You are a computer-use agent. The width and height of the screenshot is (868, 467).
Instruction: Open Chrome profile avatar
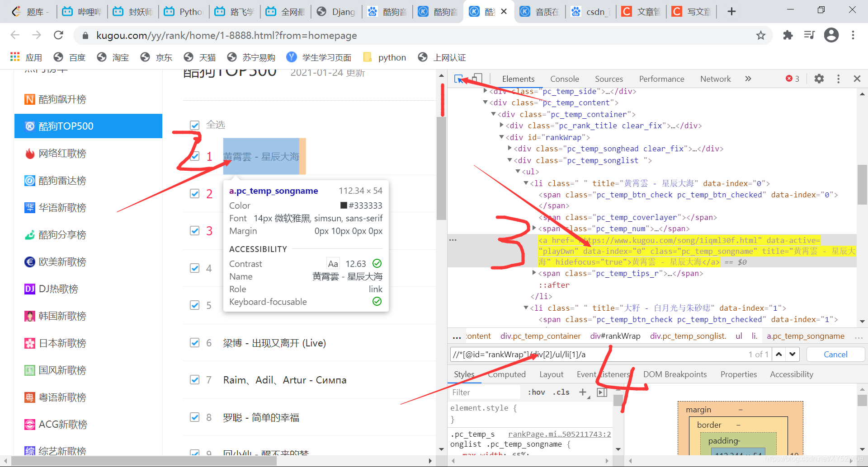831,35
